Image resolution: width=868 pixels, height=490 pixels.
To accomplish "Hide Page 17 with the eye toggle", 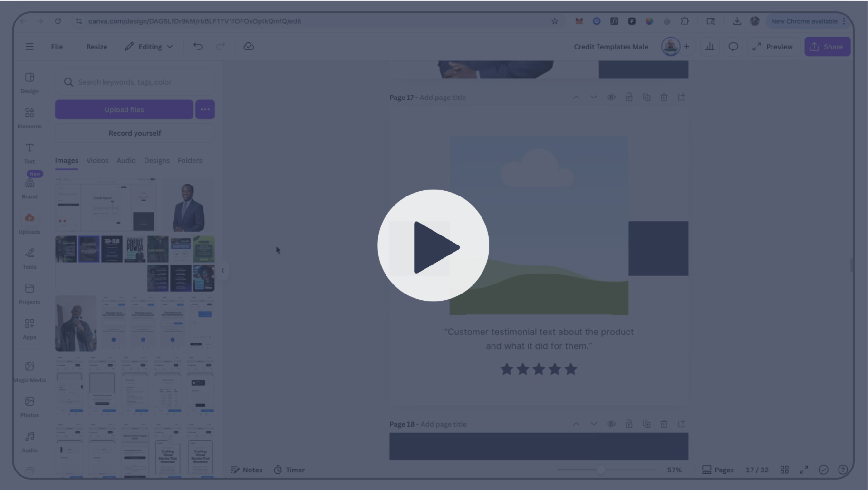I will click(x=611, y=97).
